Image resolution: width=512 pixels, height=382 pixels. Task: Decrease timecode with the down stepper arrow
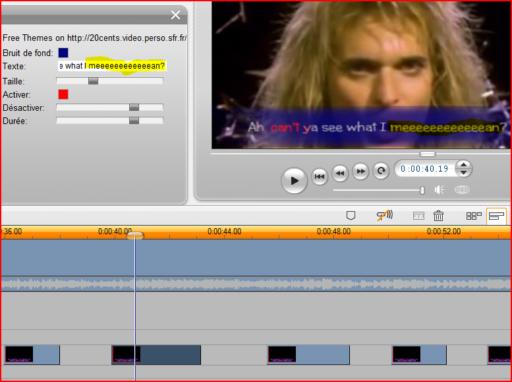tap(463, 172)
